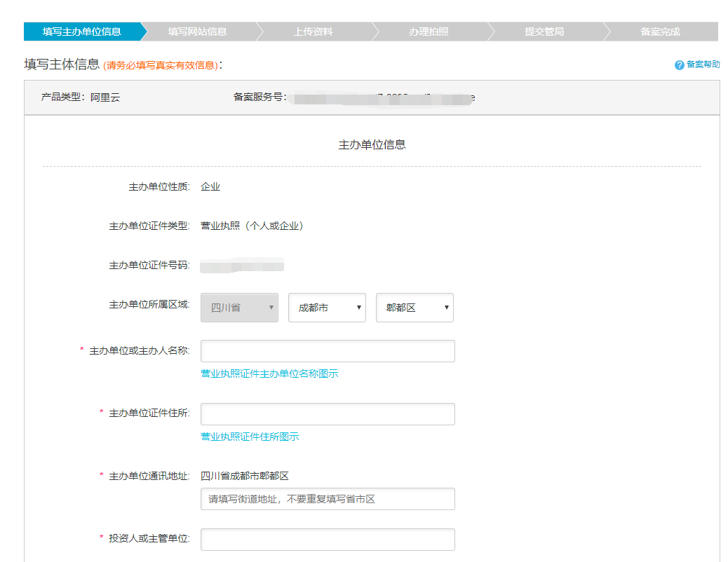728x562 pixels.
Task: Click the 主办单位信息 section heading
Action: (372, 145)
